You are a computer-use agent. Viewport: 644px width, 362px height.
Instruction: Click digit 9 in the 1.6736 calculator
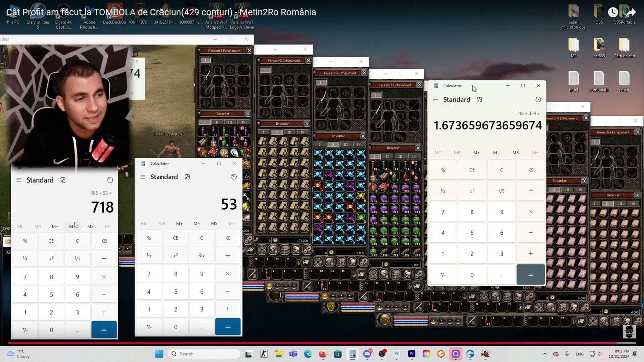[502, 212]
